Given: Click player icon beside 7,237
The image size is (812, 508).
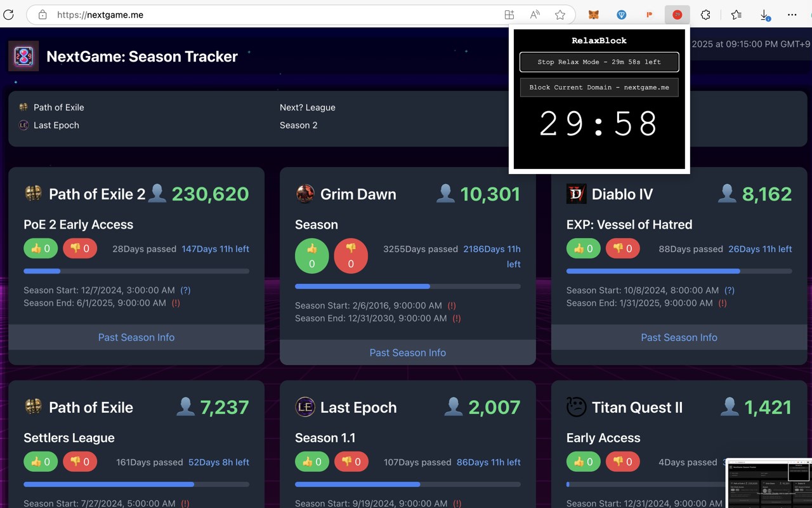Looking at the screenshot, I should pyautogui.click(x=186, y=407).
